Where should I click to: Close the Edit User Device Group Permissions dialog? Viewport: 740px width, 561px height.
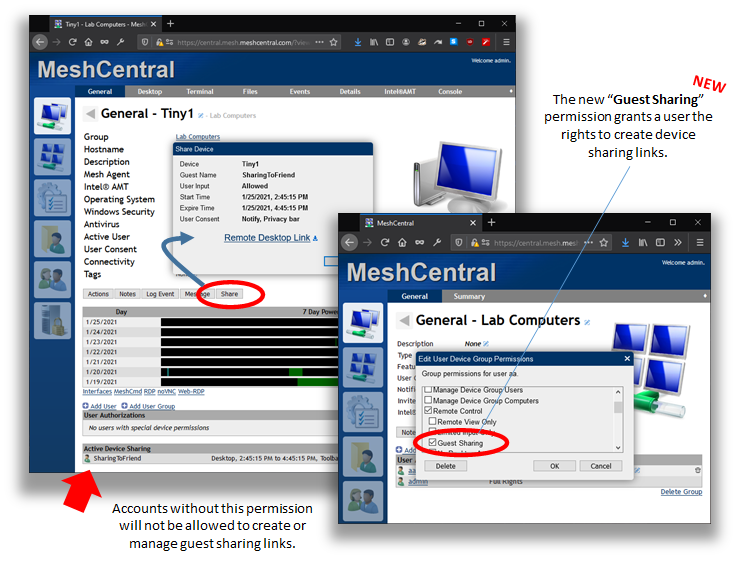click(627, 359)
